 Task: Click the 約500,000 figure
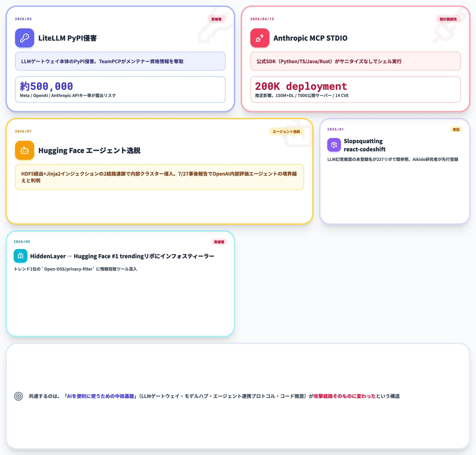point(46,86)
